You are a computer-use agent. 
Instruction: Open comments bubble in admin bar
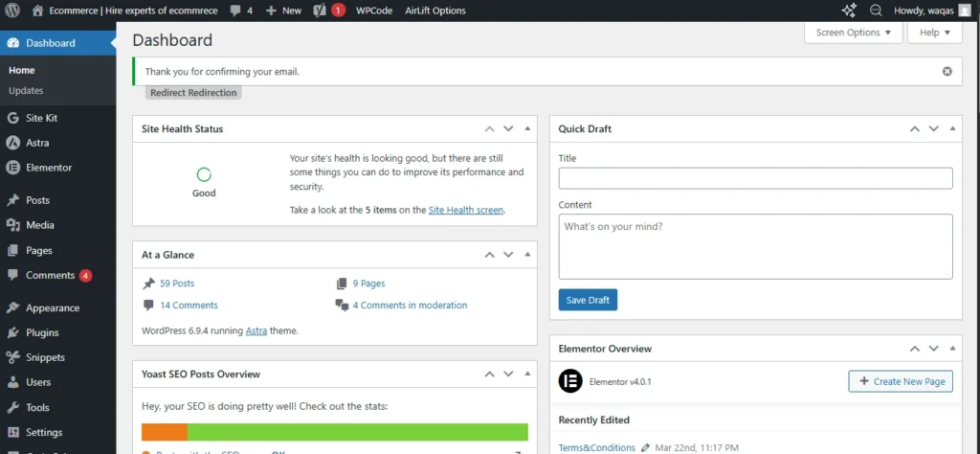(241, 11)
